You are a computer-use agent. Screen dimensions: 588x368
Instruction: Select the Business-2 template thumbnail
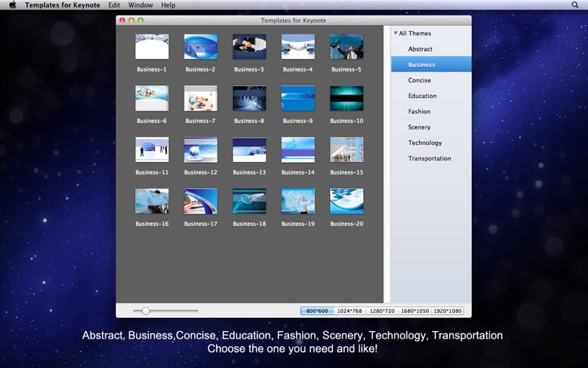201,46
